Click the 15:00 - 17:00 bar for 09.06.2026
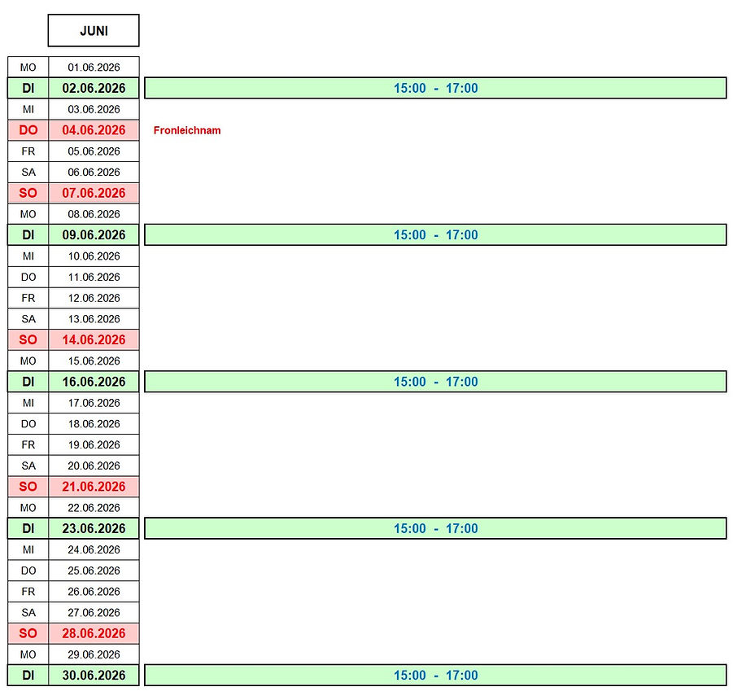Viewport: 733px width, 700px height. click(x=435, y=235)
